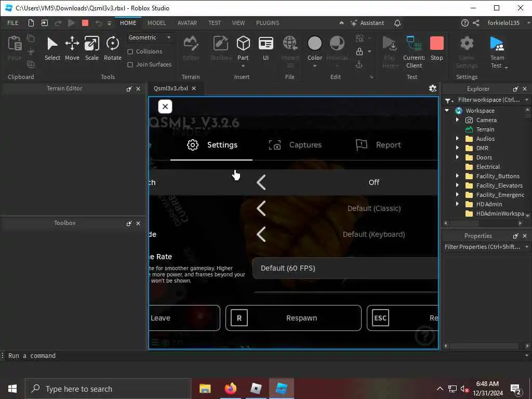Open the Report tab in game menu
This screenshot has width=532, height=399.
coord(378,145)
